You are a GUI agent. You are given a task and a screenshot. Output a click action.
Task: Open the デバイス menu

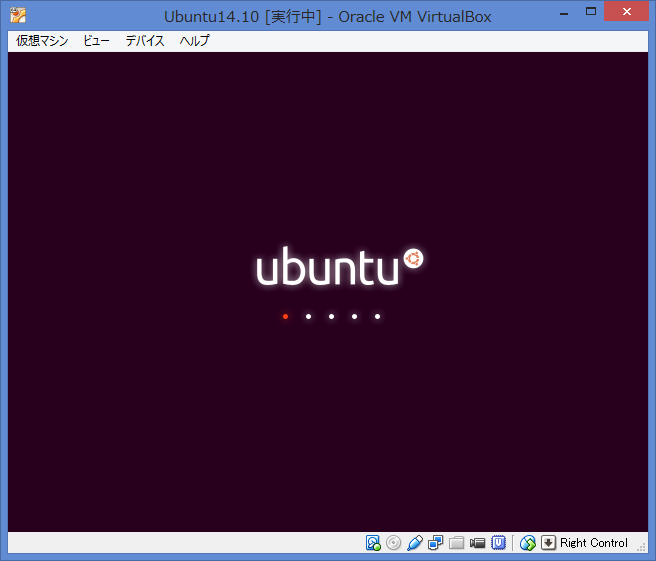(x=145, y=41)
